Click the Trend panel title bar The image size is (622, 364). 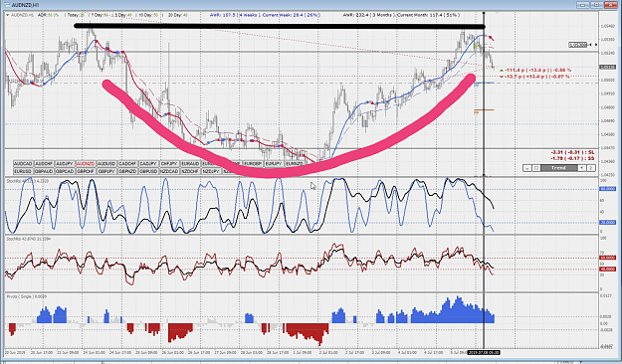[x=558, y=168]
